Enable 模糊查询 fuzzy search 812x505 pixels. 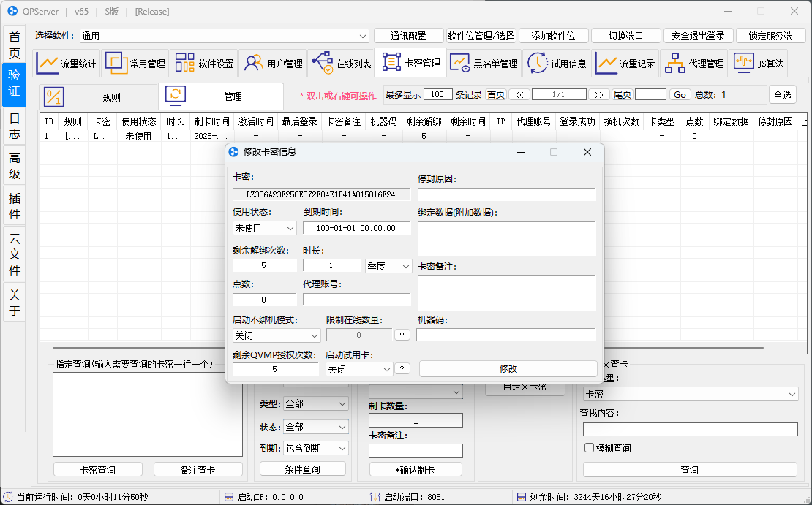click(589, 447)
